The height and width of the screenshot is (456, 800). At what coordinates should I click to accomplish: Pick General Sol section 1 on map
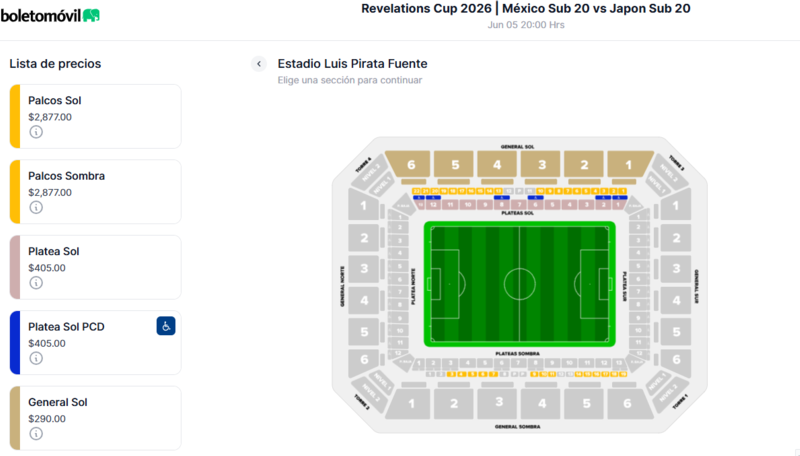pyautogui.click(x=630, y=164)
